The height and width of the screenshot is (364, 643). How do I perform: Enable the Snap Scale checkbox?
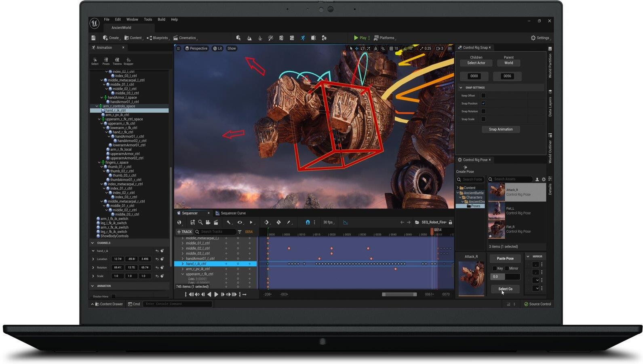point(483,119)
